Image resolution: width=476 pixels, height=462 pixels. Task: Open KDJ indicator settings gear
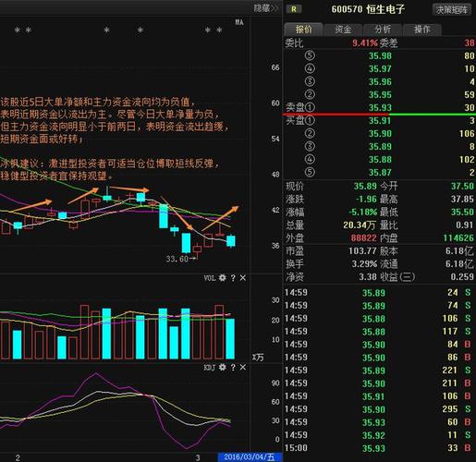click(223, 367)
